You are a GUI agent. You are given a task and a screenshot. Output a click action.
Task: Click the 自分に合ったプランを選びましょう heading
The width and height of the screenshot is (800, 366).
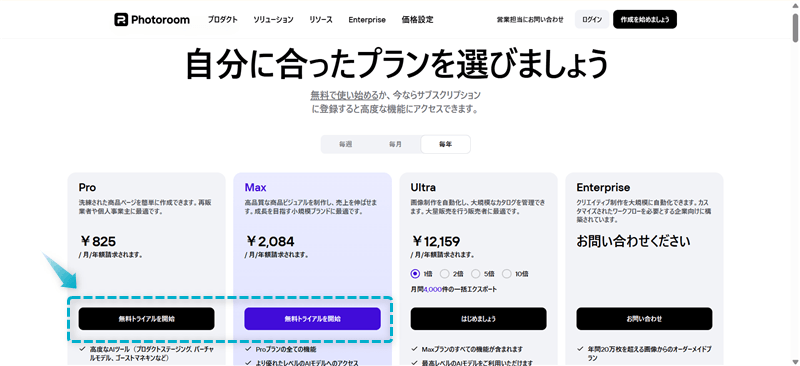click(397, 64)
